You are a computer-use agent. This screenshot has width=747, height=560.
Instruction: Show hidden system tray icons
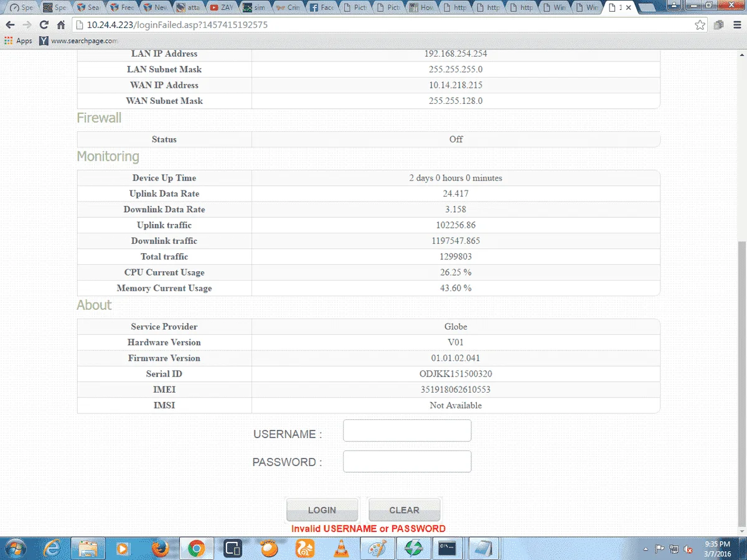pos(646,549)
